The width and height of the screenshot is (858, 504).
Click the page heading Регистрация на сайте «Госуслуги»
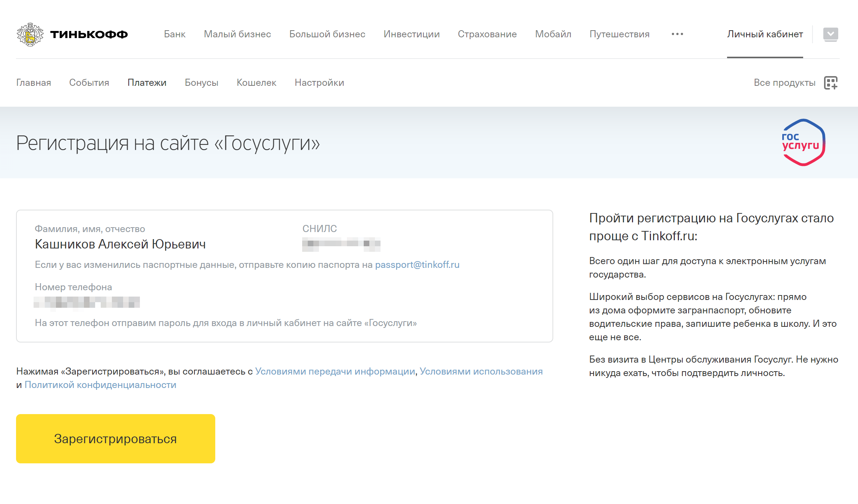[168, 143]
